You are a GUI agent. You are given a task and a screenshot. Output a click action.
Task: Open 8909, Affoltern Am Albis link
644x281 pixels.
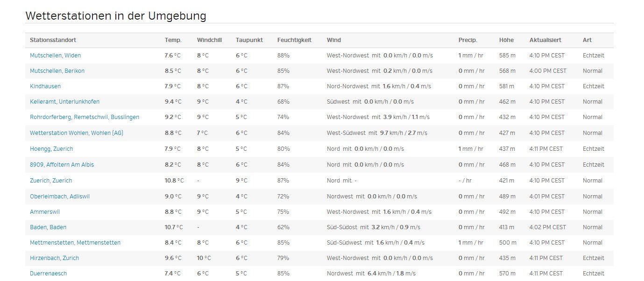[x=62, y=165]
